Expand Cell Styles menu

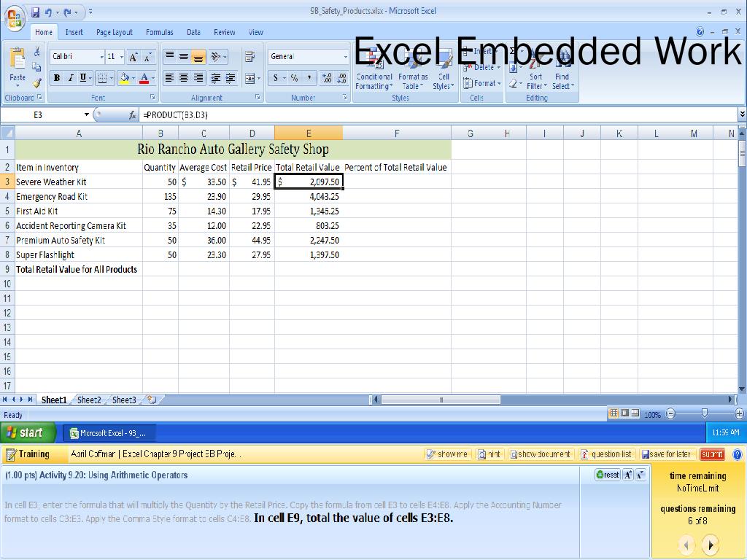point(444,82)
